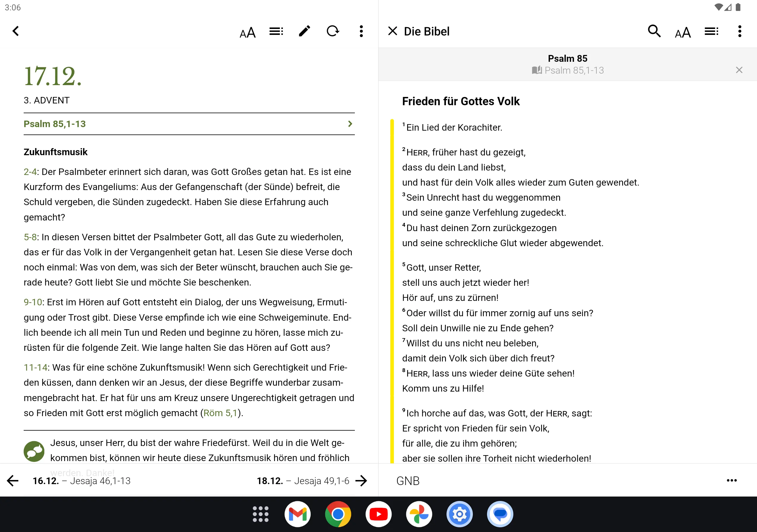Dismiss the Psalm 85,1-13 reference bar
This screenshot has width=757, height=532.
click(x=739, y=70)
